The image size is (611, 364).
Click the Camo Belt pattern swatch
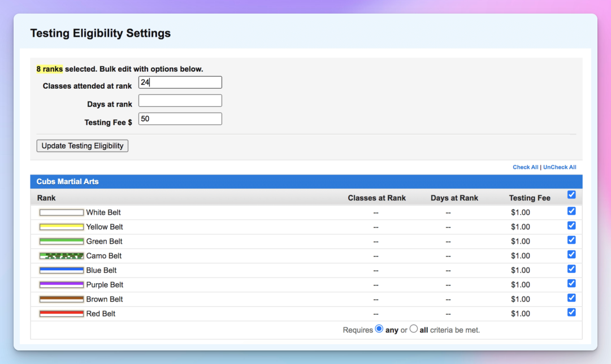coord(62,255)
